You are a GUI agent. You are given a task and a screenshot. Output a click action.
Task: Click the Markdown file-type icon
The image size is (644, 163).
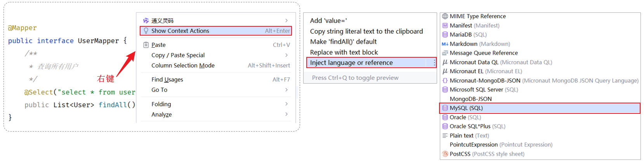click(445, 44)
